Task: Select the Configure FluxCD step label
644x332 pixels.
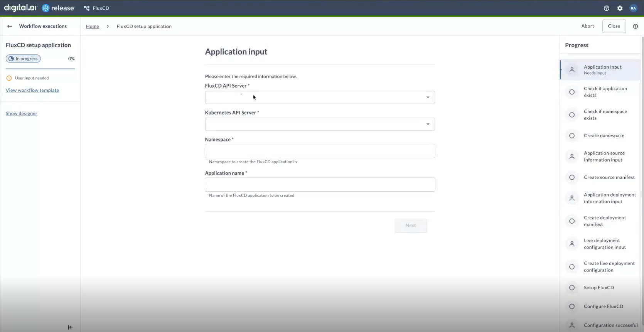Action: [x=604, y=307]
